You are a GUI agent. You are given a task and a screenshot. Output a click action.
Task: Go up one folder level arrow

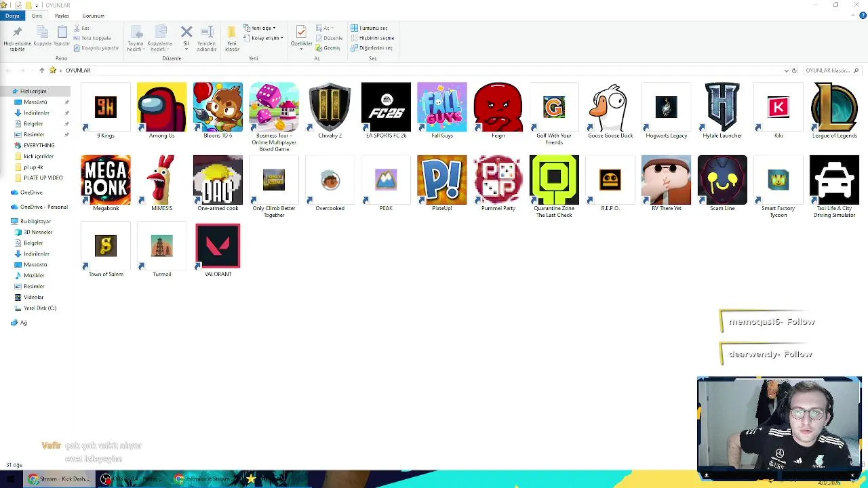click(x=42, y=70)
